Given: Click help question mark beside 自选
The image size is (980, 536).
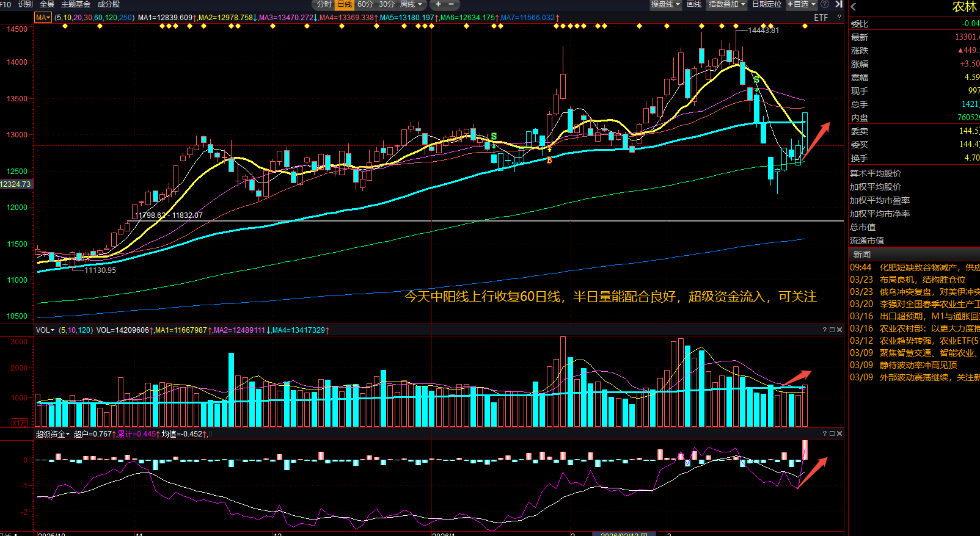Looking at the screenshot, I should pyautogui.click(x=825, y=4).
